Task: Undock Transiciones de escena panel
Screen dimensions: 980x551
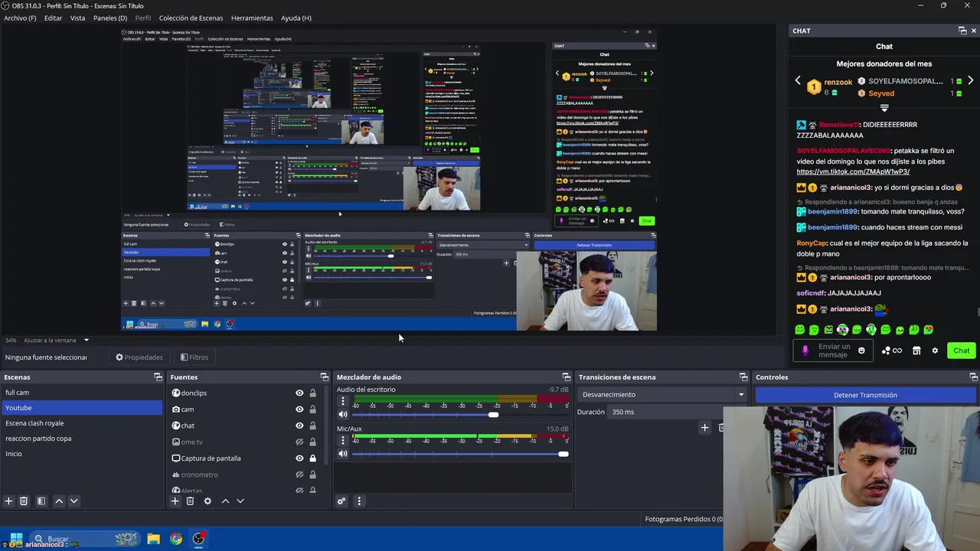Action: (743, 377)
